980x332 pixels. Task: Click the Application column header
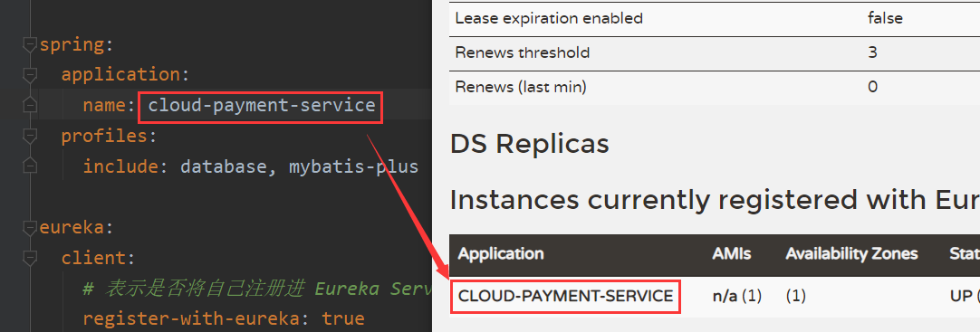tap(501, 254)
